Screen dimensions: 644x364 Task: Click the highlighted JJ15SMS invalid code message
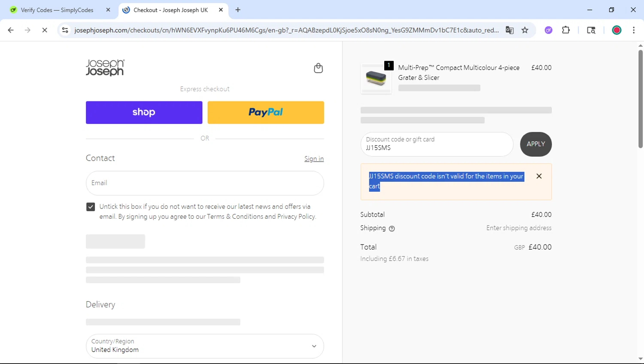447,181
